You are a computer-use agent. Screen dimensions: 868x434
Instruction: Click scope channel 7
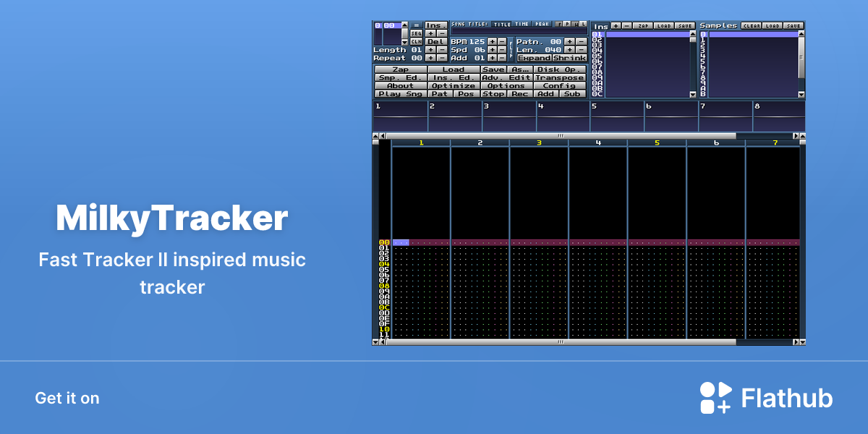725,116
